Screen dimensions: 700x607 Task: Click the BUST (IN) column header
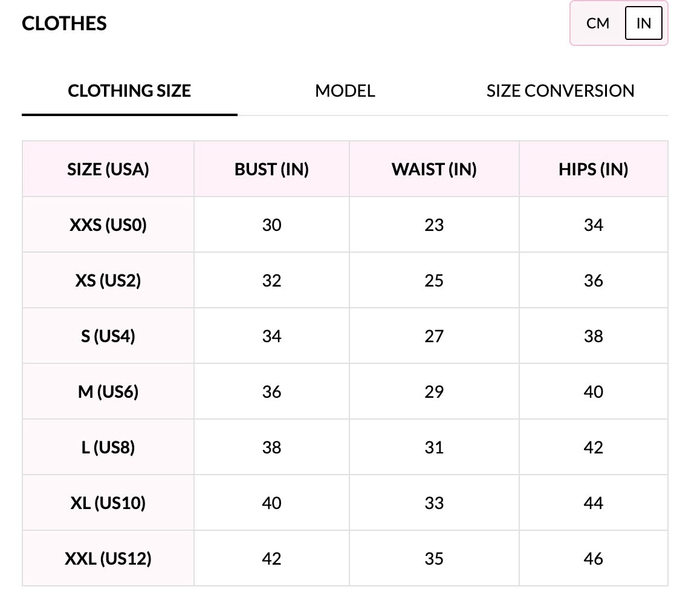pos(271,169)
